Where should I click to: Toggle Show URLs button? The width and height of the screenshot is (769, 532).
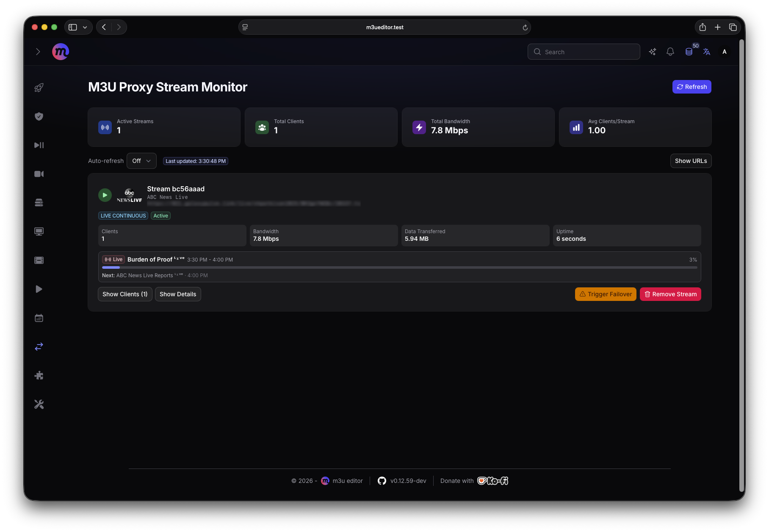point(691,161)
